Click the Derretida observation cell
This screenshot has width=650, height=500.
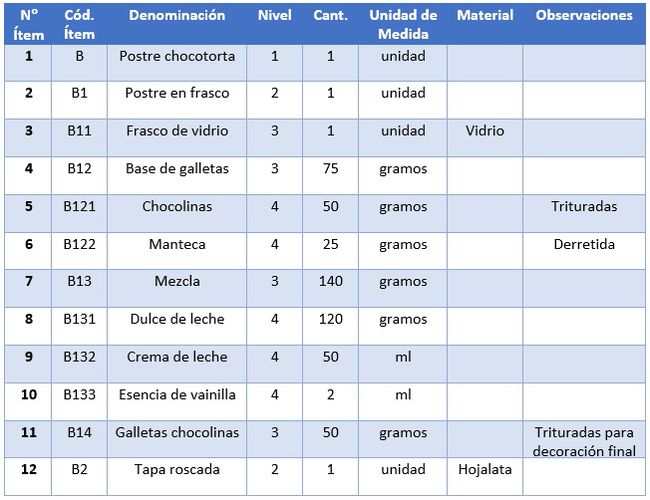584,251
